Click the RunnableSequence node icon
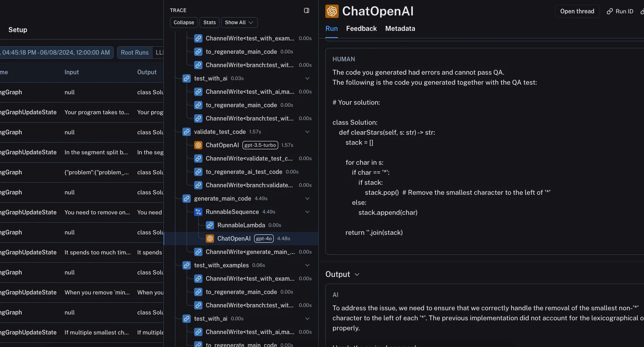Screen dimensions: 644x347 point(198,212)
